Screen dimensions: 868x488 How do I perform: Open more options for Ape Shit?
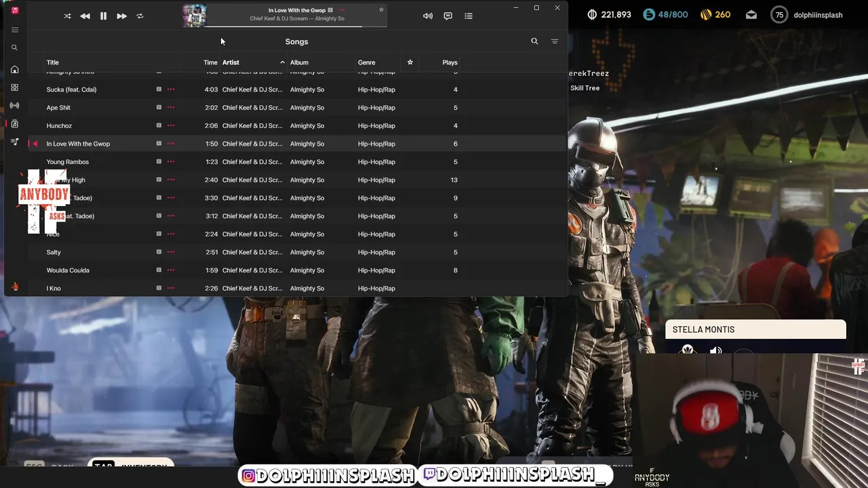click(171, 108)
